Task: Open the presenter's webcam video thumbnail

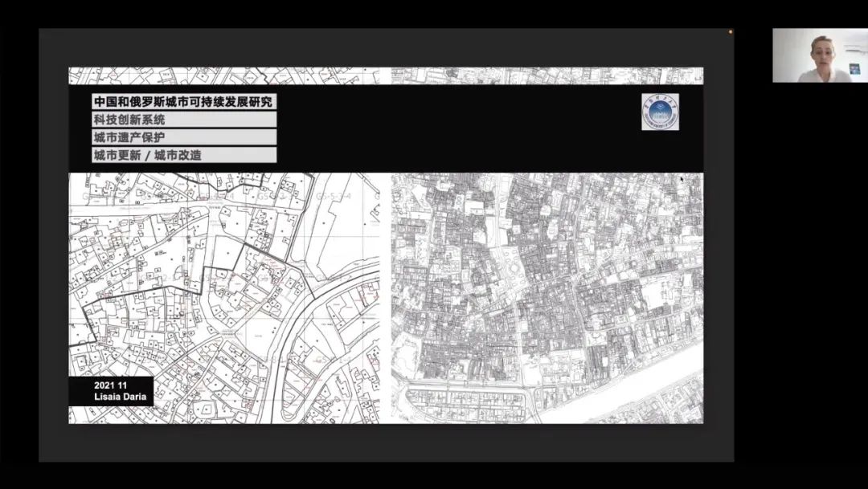Action: pos(820,55)
